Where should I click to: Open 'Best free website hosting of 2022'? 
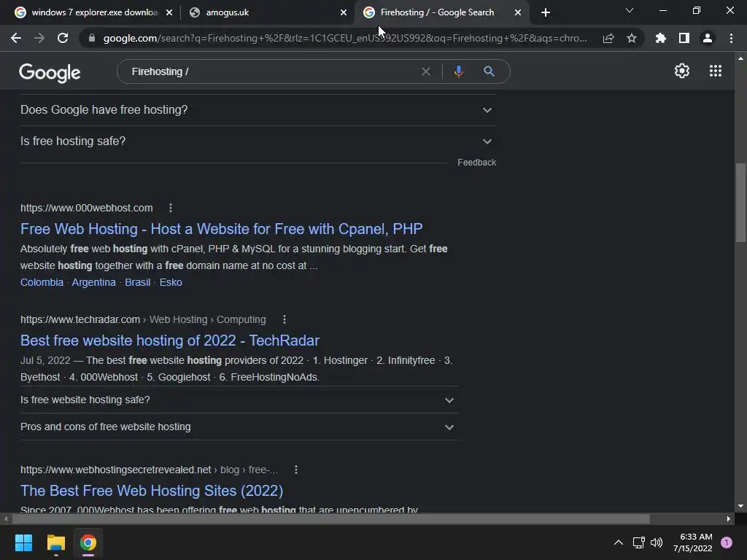click(170, 341)
